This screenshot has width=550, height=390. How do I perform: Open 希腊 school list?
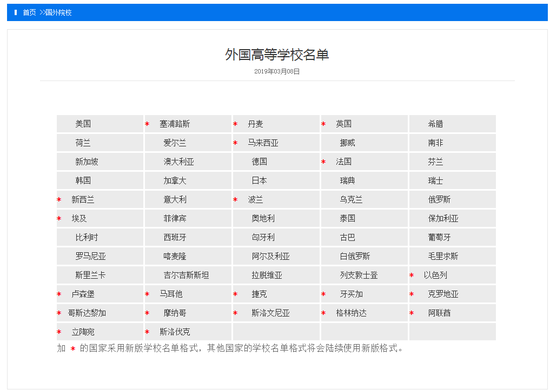tap(435, 124)
